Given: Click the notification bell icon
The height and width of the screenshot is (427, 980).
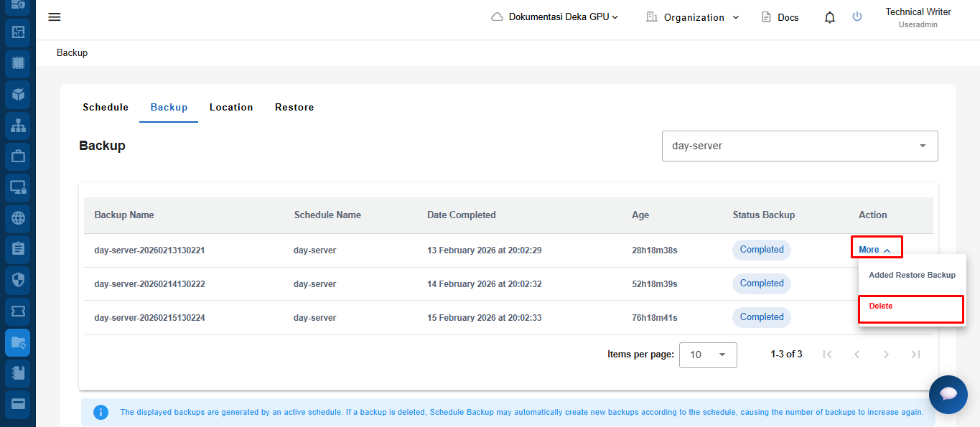Looking at the screenshot, I should pos(830,17).
